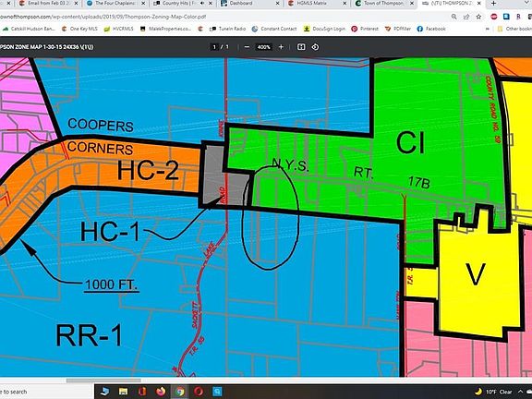Open File Explorer from the taskbar
This screenshot has height=399, width=532.
123,392
